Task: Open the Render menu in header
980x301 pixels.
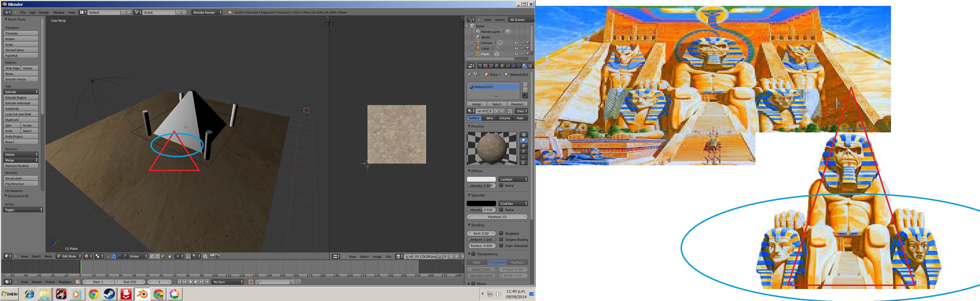Action: pyautogui.click(x=44, y=13)
